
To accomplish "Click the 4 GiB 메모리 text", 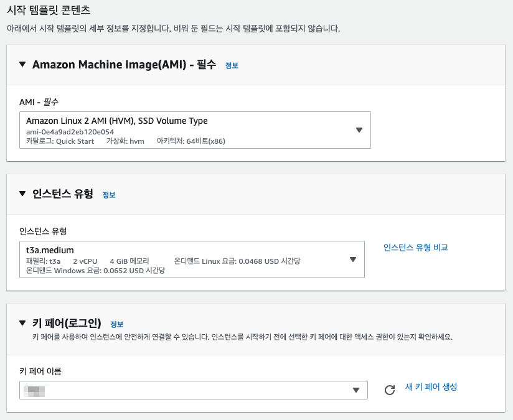I will [x=129, y=261].
